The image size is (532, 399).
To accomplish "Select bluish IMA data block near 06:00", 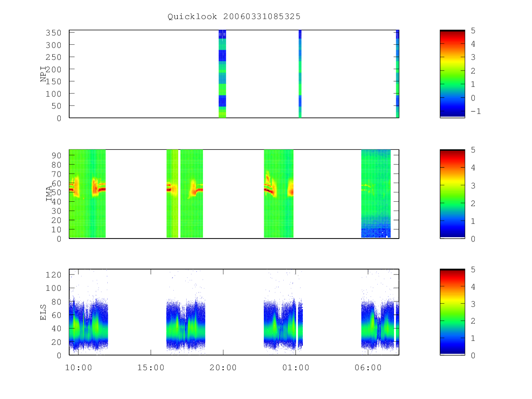I will pos(376,194).
